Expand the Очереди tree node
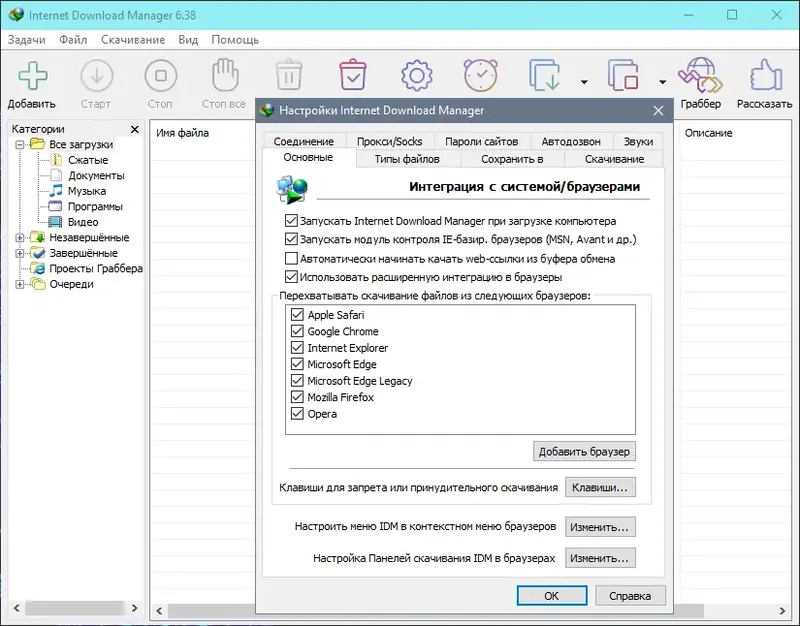The image size is (800, 626). tap(22, 283)
